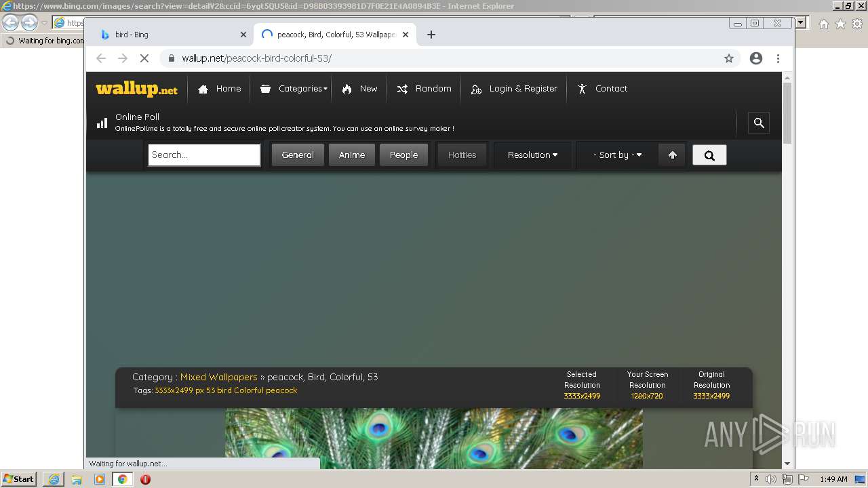Click the folder icon beside Categories
Screen dimensions: 868x488
click(x=265, y=89)
